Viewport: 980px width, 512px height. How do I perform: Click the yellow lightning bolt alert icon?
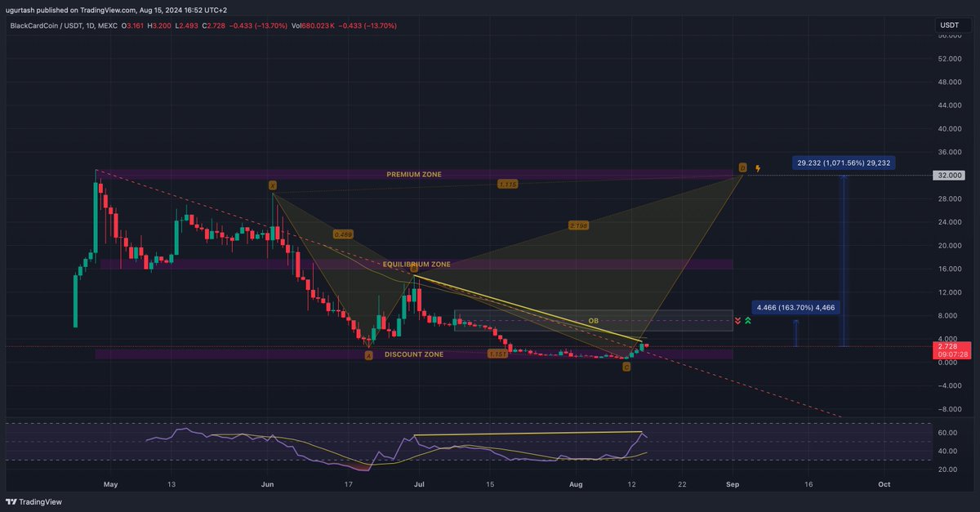coord(757,167)
